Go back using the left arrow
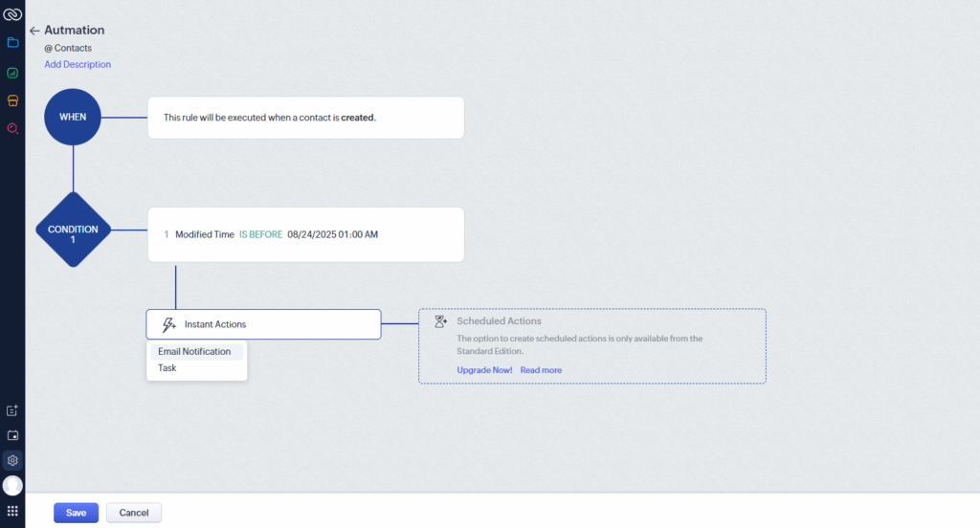980x528 pixels. [34, 31]
